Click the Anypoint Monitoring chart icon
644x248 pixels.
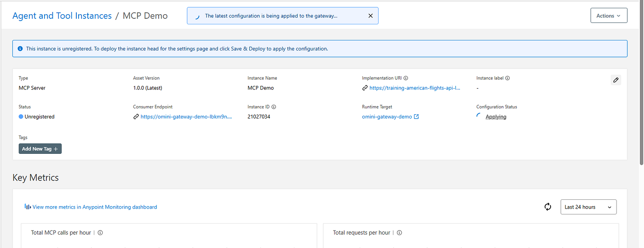[x=28, y=207]
